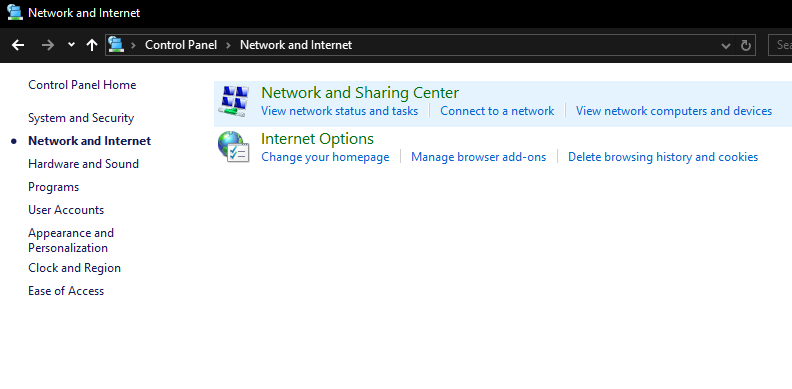
Task: Click Connect to a network link
Action: pos(497,111)
